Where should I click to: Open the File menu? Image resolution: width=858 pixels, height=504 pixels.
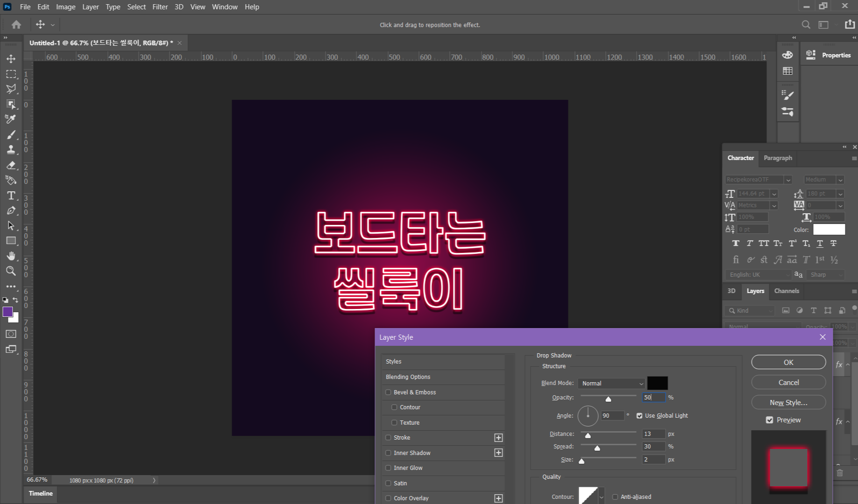pos(25,7)
